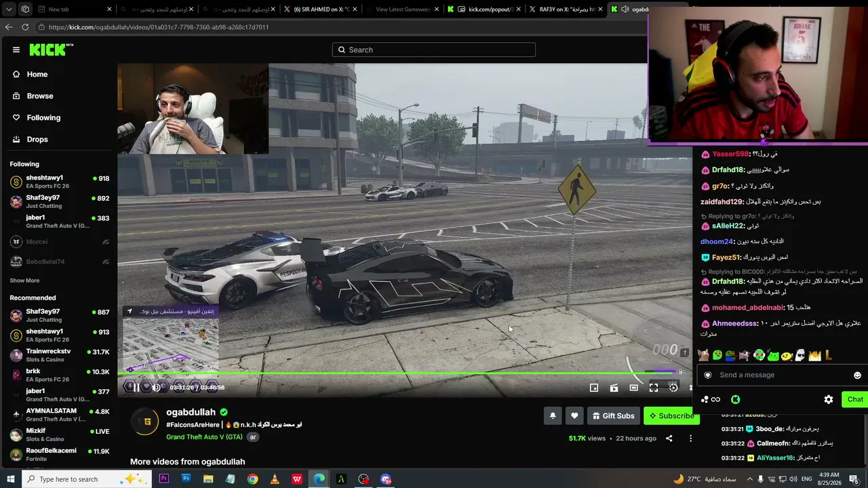Go to Kick homepage via logo
The height and width of the screenshot is (488, 868).
[51, 49]
